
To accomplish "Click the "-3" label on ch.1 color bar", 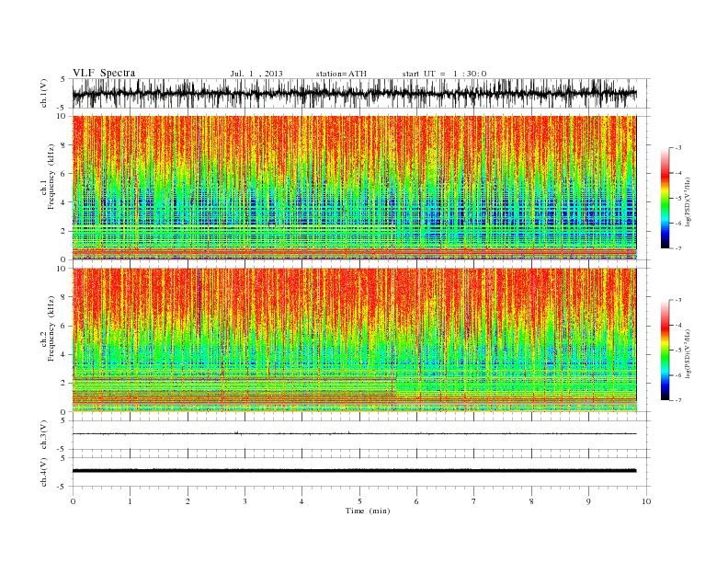I will point(677,148).
